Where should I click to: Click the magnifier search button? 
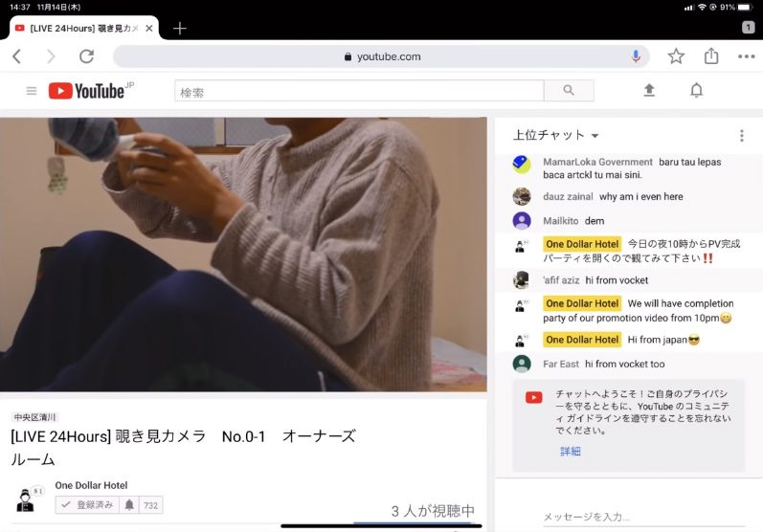(x=569, y=91)
